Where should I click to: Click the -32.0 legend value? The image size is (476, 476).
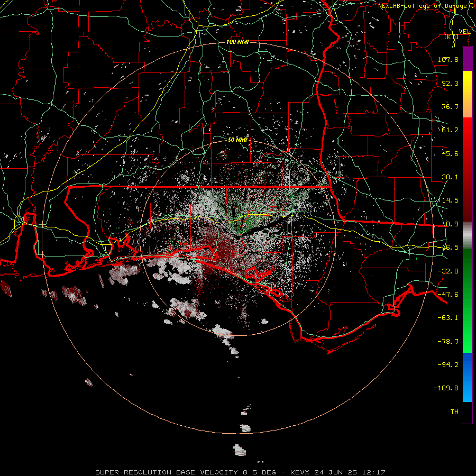(x=448, y=271)
